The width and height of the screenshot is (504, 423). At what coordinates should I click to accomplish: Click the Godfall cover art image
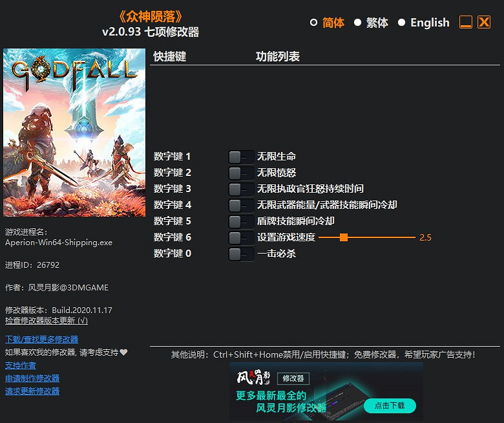[x=74, y=133]
